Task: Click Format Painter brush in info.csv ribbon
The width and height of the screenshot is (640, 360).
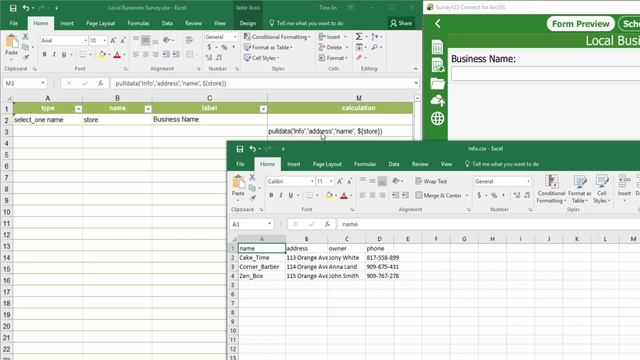Action: (x=253, y=198)
